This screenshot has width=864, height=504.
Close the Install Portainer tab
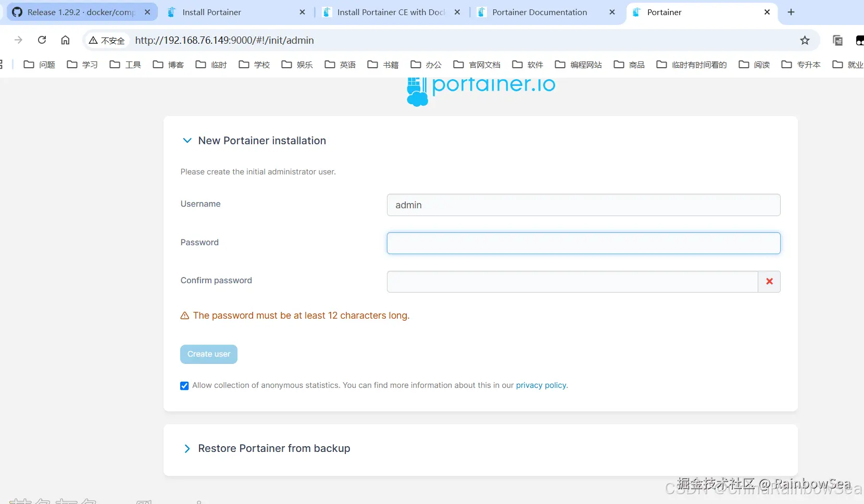[303, 12]
